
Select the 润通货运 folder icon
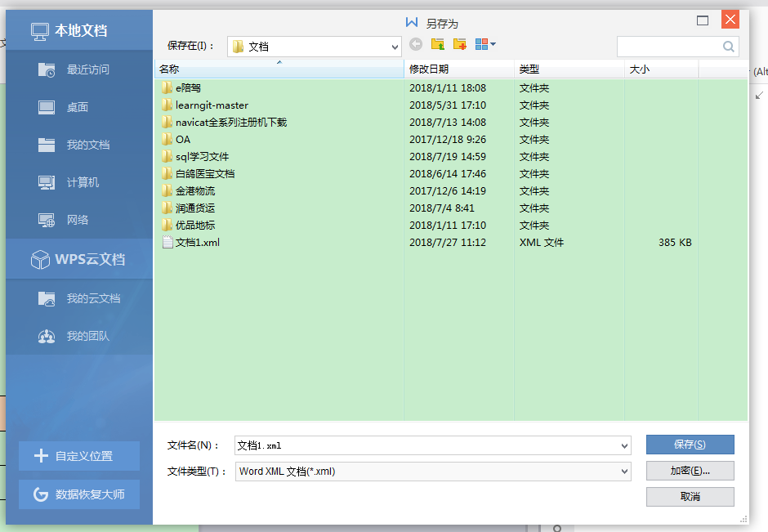167,208
